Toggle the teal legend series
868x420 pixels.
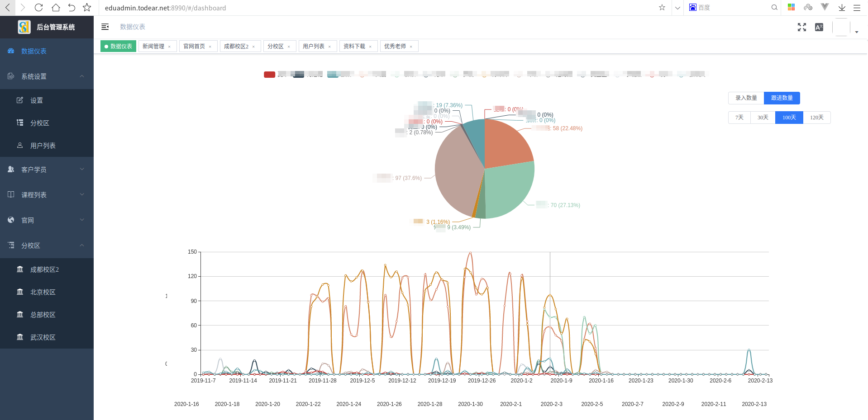pos(333,75)
